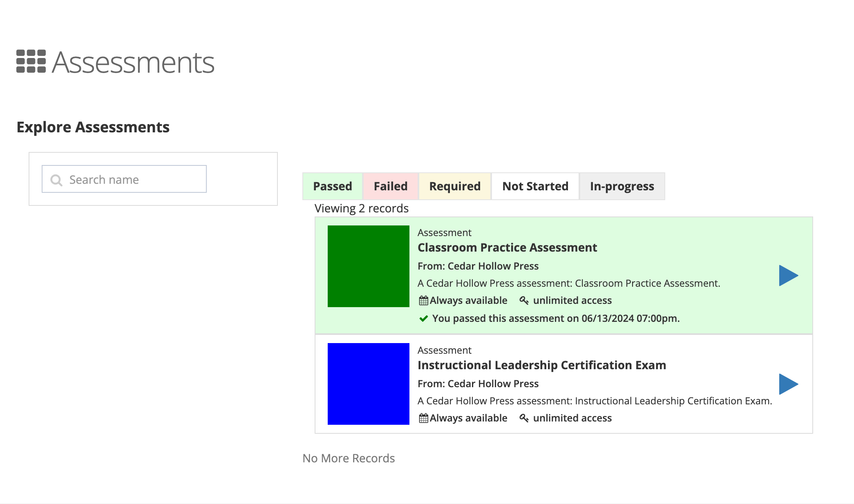
Task: Click key icon in Instructional Leadership Exam card
Action: (x=524, y=418)
